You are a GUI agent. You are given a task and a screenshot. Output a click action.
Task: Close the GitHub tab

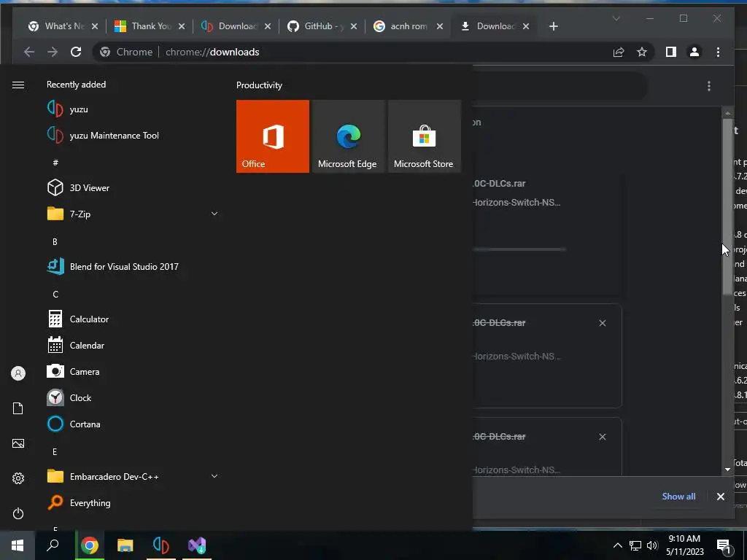pyautogui.click(x=354, y=26)
